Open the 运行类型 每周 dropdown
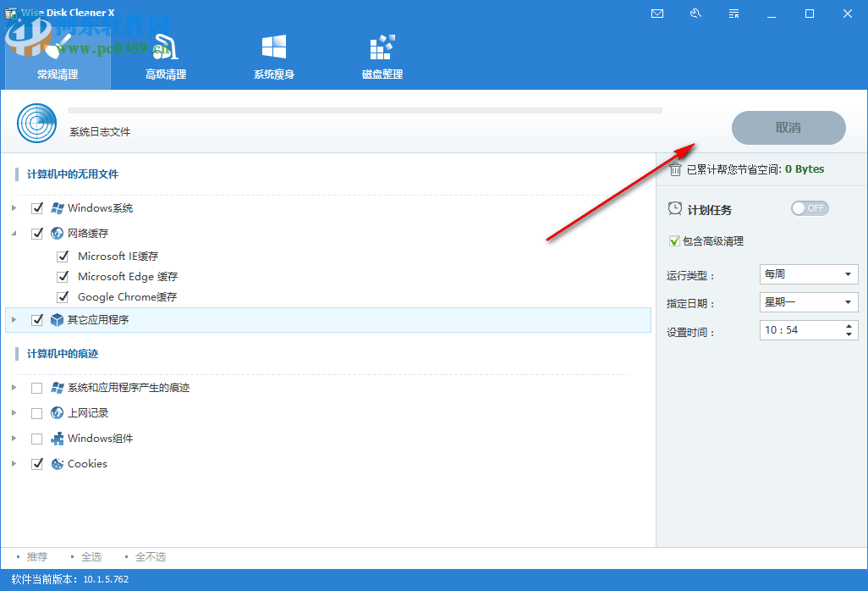The width and height of the screenshot is (868, 591). tap(809, 274)
